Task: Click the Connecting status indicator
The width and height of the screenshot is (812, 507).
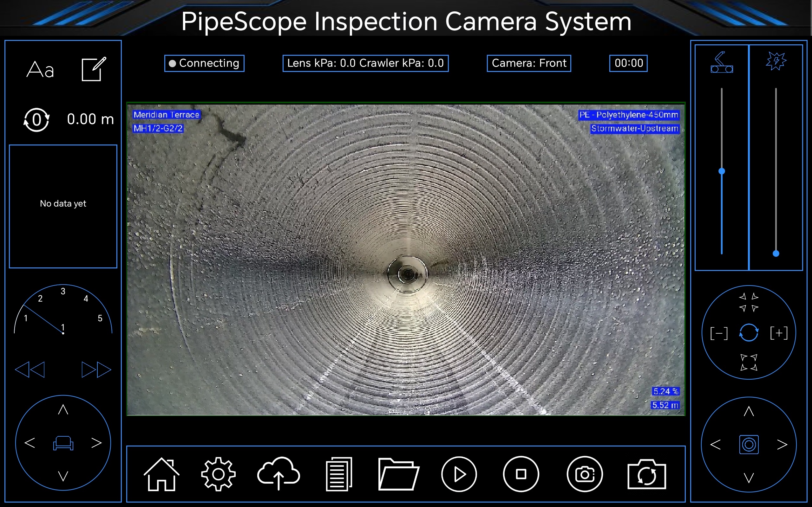Action: pos(204,63)
